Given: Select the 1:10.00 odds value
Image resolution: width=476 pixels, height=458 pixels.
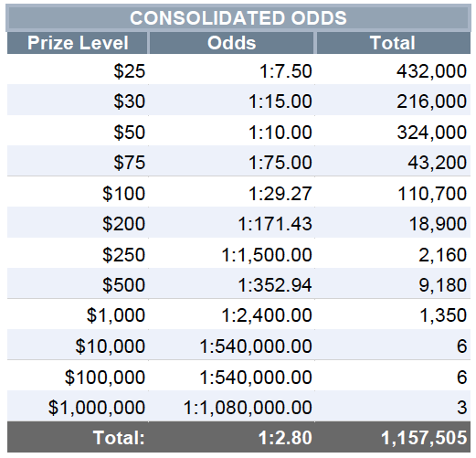Looking at the screenshot, I should pyautogui.click(x=280, y=133).
